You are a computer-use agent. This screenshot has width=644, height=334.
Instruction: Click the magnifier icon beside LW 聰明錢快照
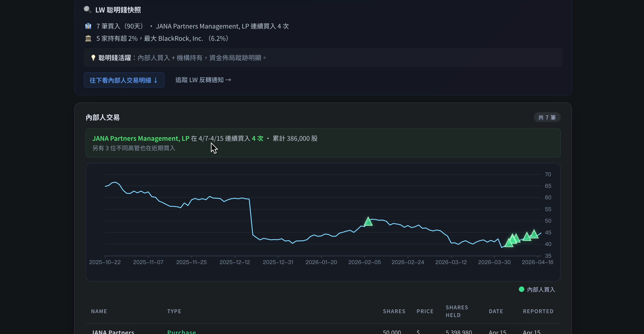pos(87,10)
